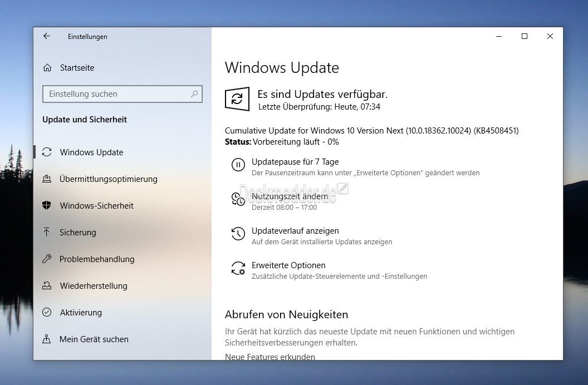Image resolution: width=588 pixels, height=385 pixels.
Task: Click the large update status refresh icon
Action: pyautogui.click(x=237, y=99)
